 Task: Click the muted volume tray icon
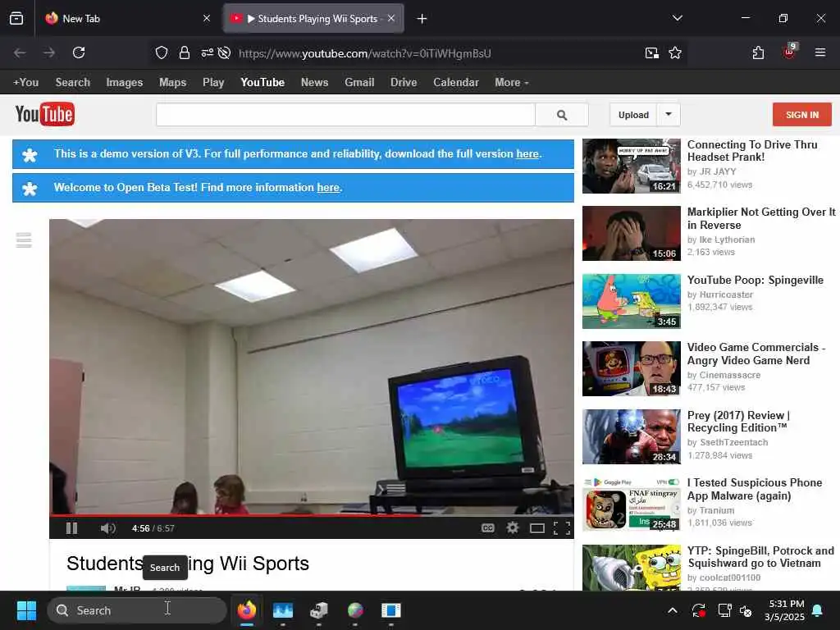tap(746, 610)
